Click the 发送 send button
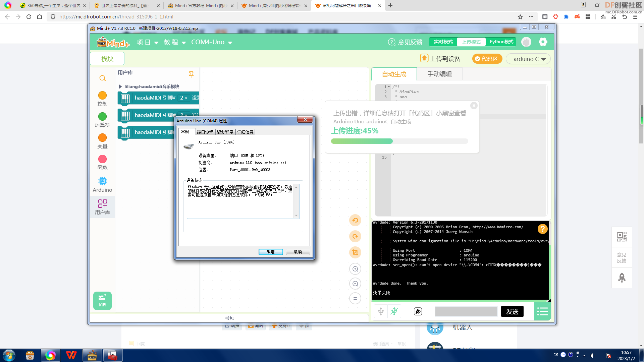This screenshot has width=644, height=362. [x=512, y=311]
